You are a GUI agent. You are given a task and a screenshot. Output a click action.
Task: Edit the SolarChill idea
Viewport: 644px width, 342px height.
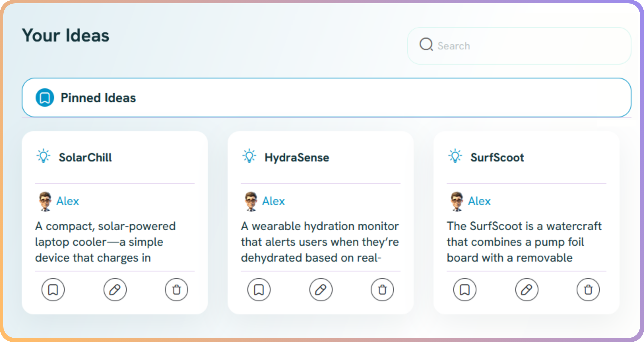pyautogui.click(x=115, y=290)
